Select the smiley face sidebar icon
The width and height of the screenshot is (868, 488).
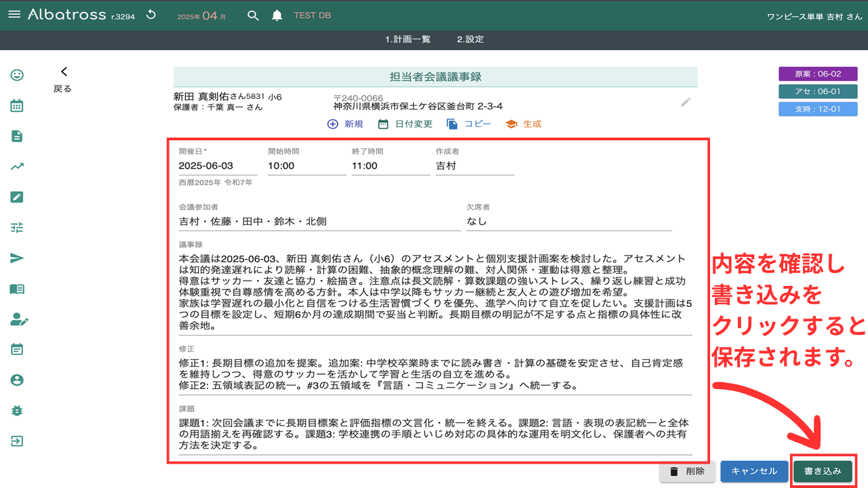pos(17,75)
